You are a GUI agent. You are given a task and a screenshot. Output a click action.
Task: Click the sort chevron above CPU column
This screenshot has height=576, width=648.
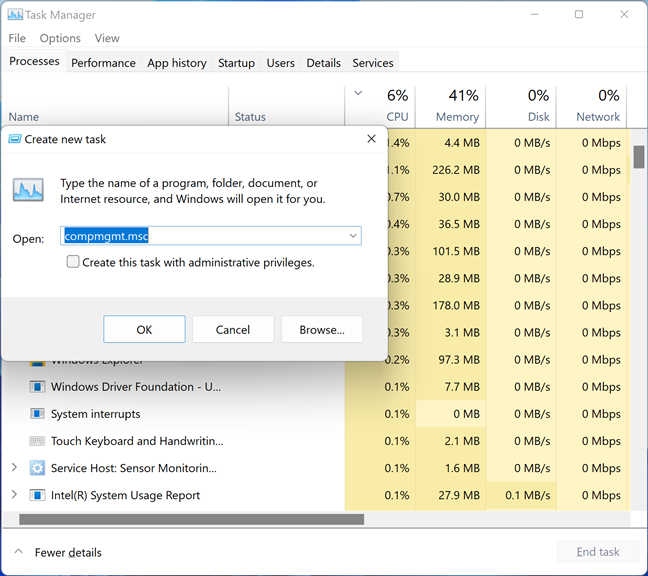point(358,93)
